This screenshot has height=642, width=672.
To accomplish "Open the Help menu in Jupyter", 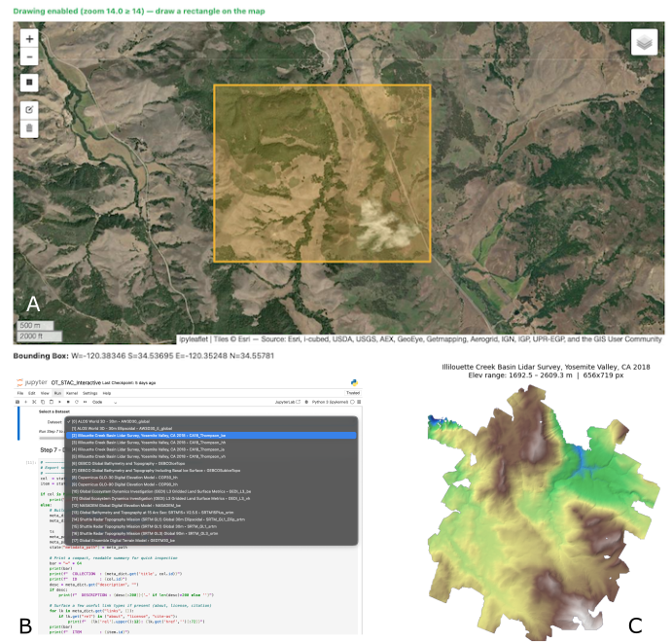I will pyautogui.click(x=107, y=393).
